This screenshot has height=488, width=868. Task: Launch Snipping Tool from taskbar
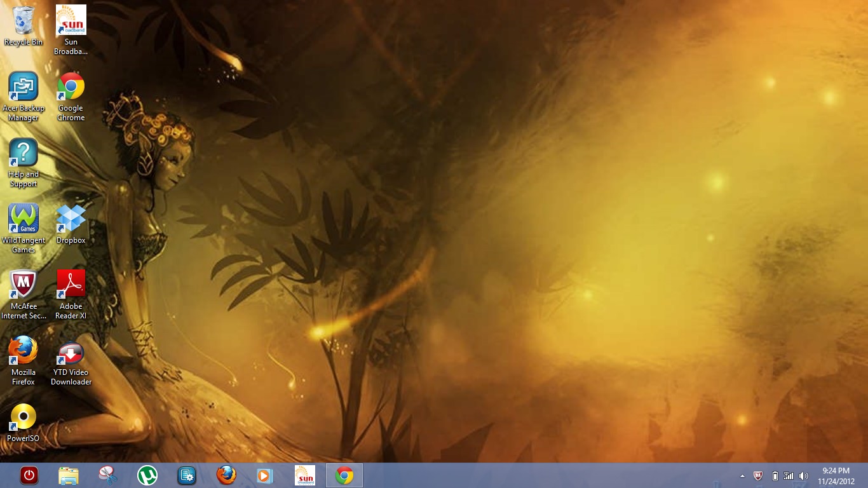coord(108,475)
